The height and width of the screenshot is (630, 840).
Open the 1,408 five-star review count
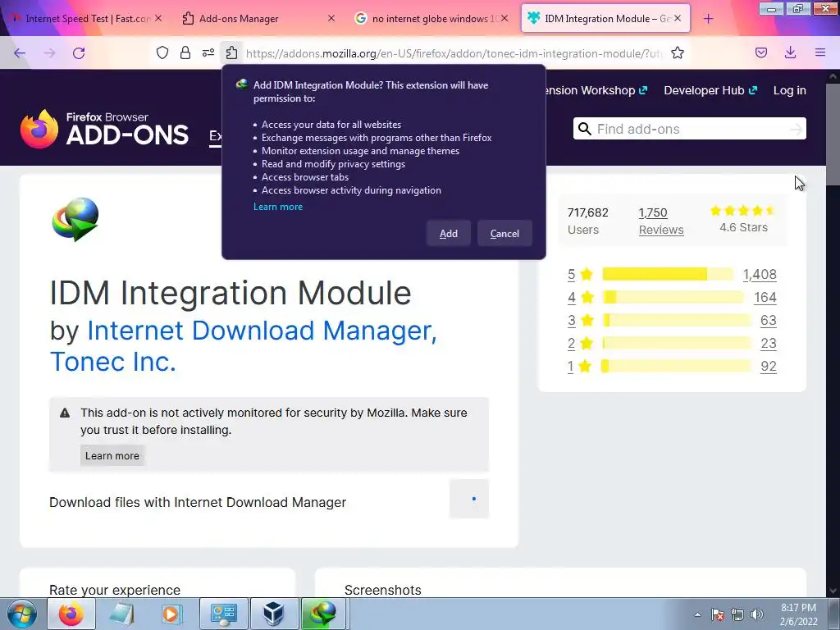coord(760,274)
